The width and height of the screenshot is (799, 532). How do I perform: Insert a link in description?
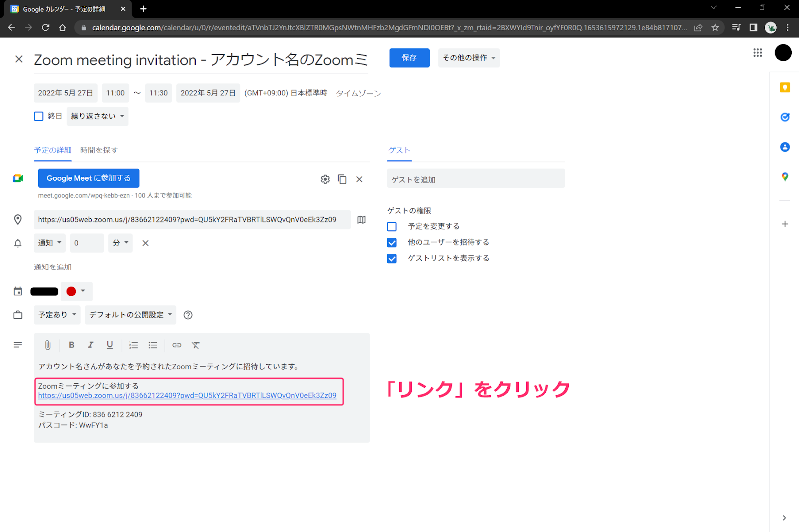(x=177, y=345)
